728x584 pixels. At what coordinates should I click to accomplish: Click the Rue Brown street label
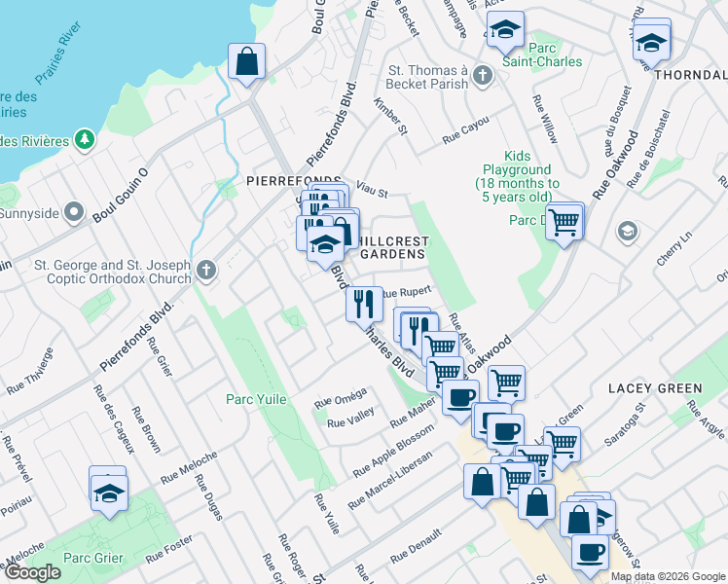click(x=146, y=430)
